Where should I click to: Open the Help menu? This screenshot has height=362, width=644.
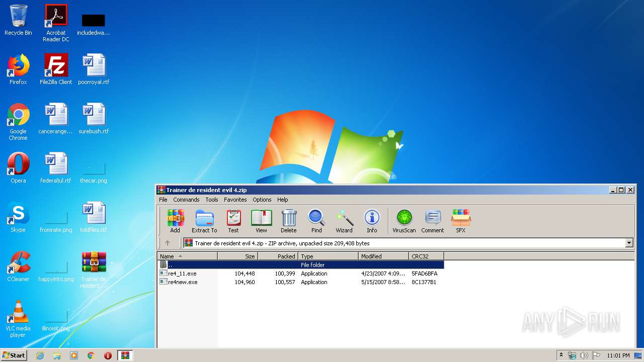point(283,200)
